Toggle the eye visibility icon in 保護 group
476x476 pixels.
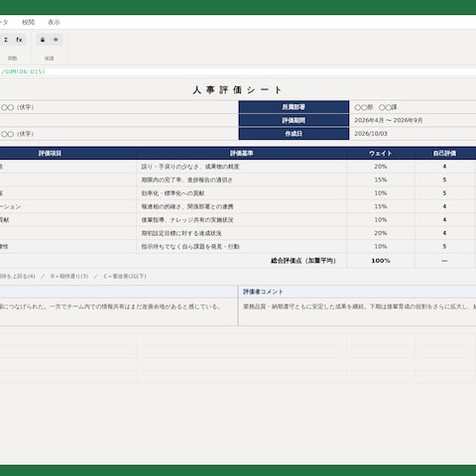click(x=56, y=40)
